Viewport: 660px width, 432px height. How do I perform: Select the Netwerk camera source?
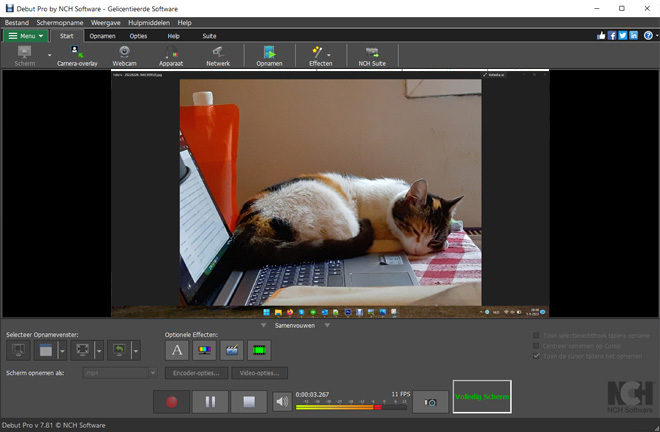[218, 56]
